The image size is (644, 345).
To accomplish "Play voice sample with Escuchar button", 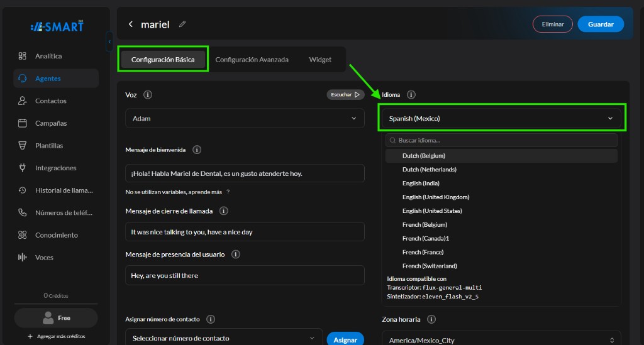I will (345, 95).
